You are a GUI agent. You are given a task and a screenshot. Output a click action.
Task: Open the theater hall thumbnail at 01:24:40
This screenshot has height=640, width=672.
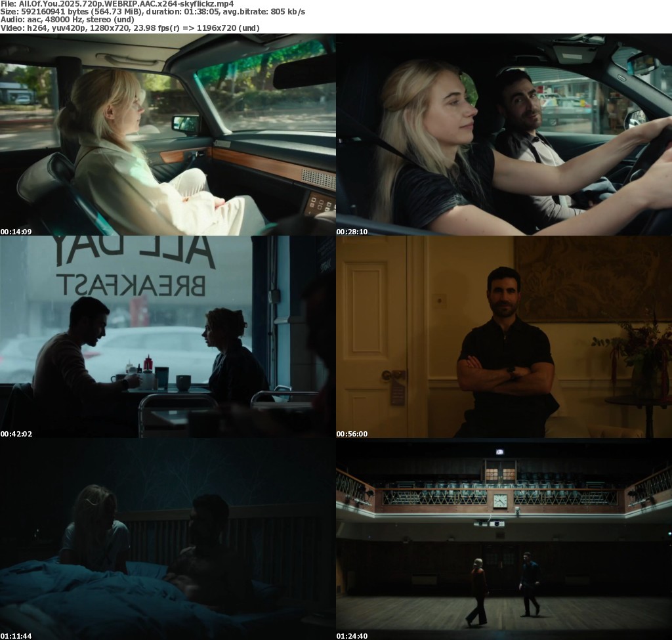point(504,540)
